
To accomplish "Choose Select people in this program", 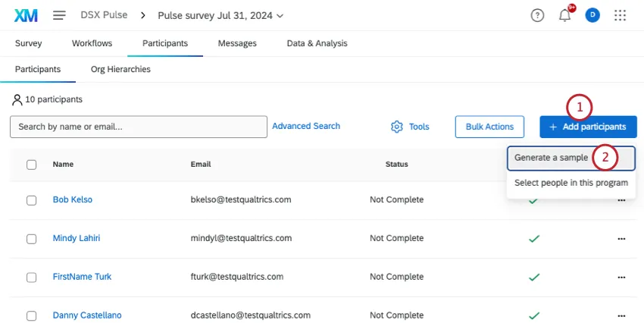I will 571,183.
